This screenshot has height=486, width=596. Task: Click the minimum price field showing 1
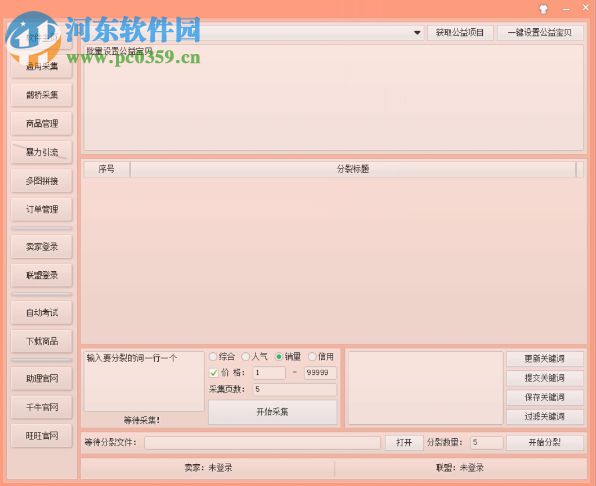pyautogui.click(x=269, y=373)
